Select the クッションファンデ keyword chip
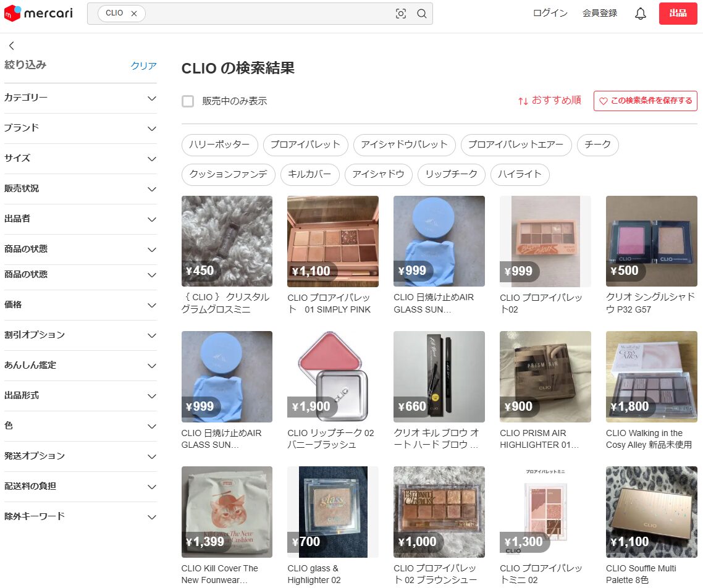The width and height of the screenshot is (703, 588). tap(228, 174)
